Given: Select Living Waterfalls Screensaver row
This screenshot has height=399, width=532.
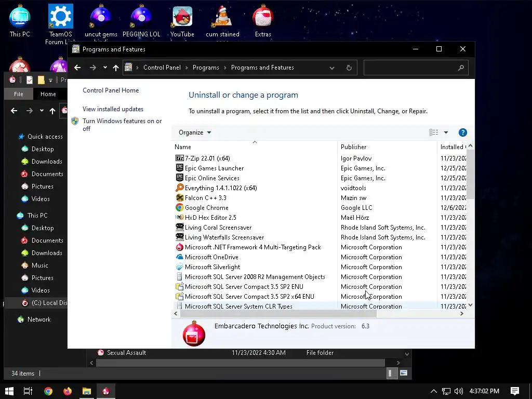Looking at the screenshot, I should pos(319,237).
